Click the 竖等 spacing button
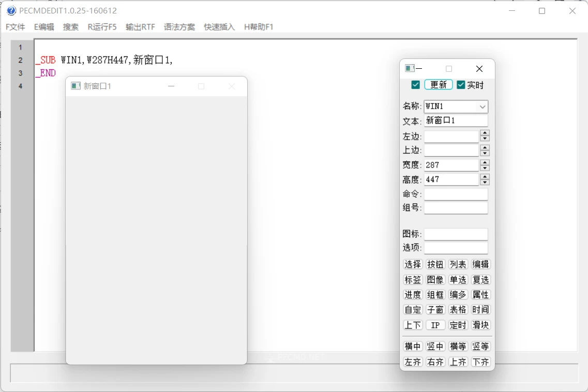 (x=481, y=346)
